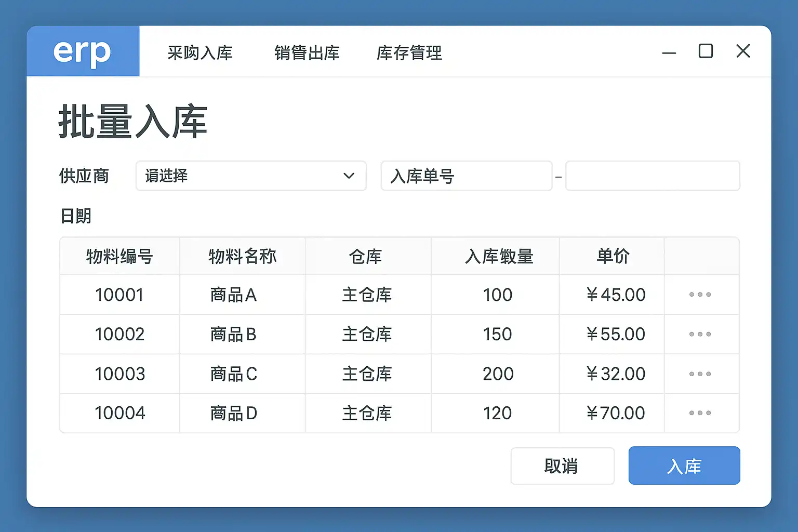The height and width of the screenshot is (532, 798).
Task: Click the empty field after 入库单号
Action: point(652,176)
